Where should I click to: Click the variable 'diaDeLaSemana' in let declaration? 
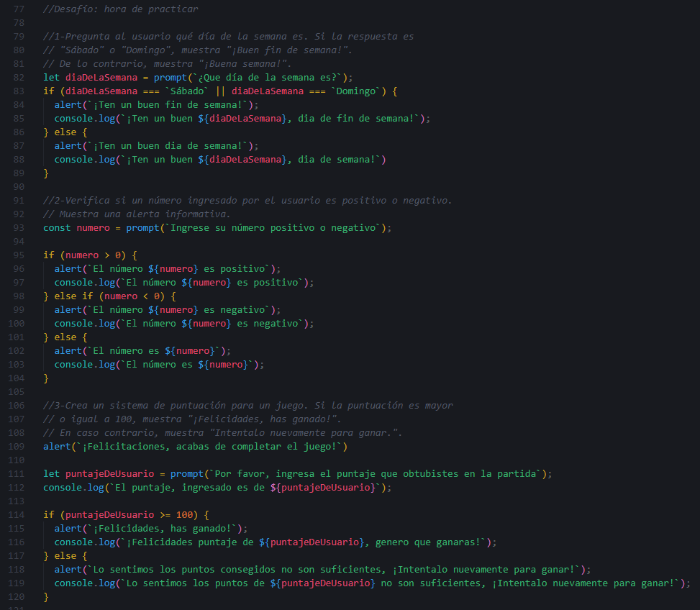(x=101, y=77)
